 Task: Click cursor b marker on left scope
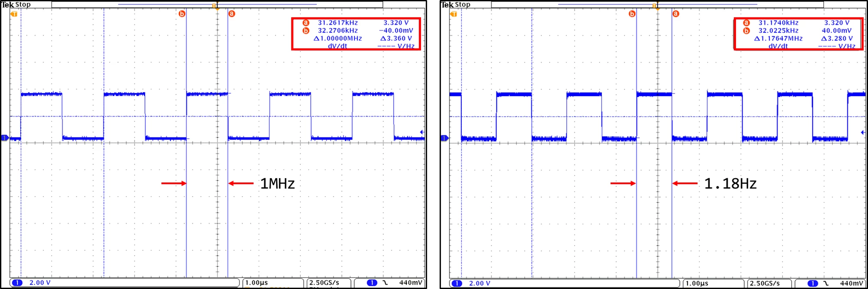[182, 14]
